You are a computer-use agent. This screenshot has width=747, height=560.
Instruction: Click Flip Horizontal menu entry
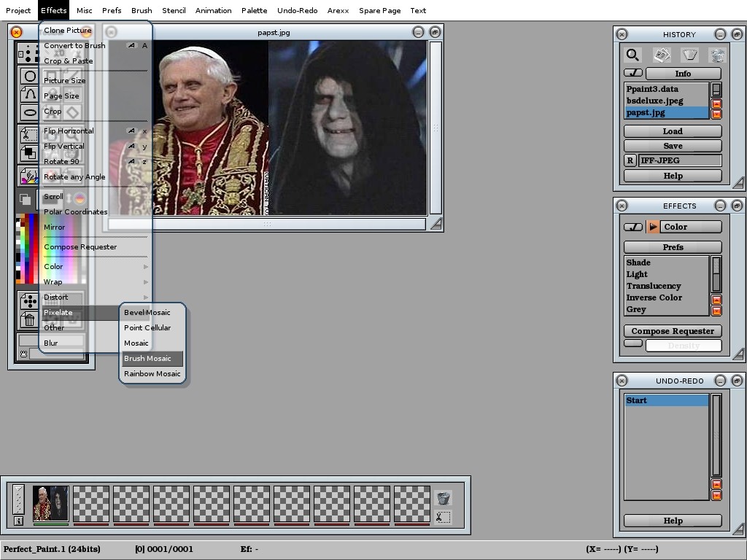(96, 131)
